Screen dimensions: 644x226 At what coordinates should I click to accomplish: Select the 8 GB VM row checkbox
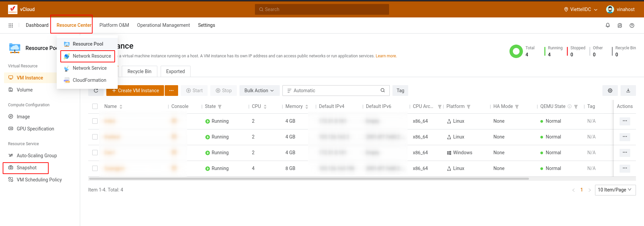click(x=95, y=168)
